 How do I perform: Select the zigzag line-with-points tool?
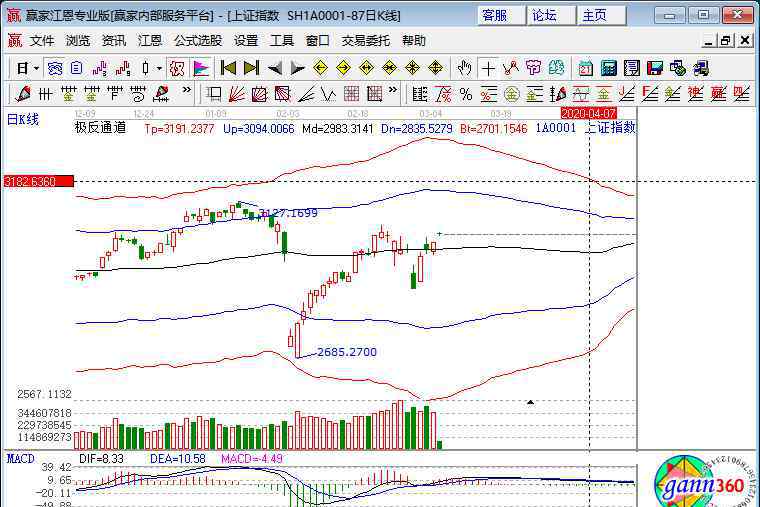511,68
